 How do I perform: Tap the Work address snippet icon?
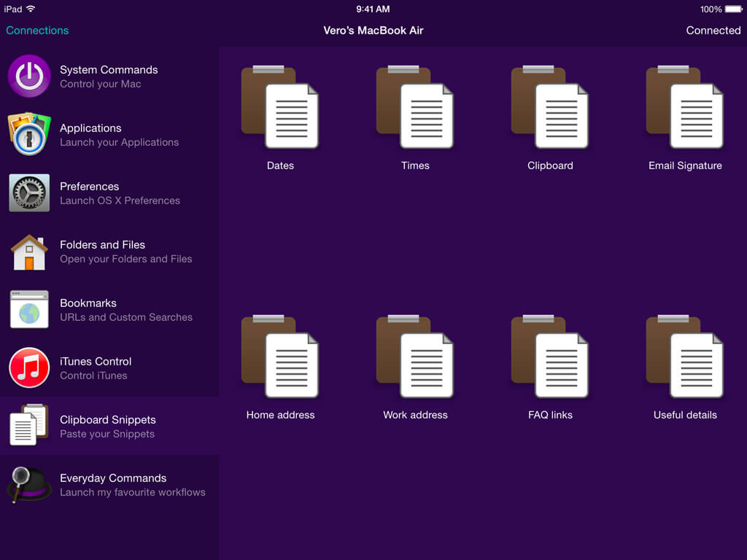pos(415,357)
